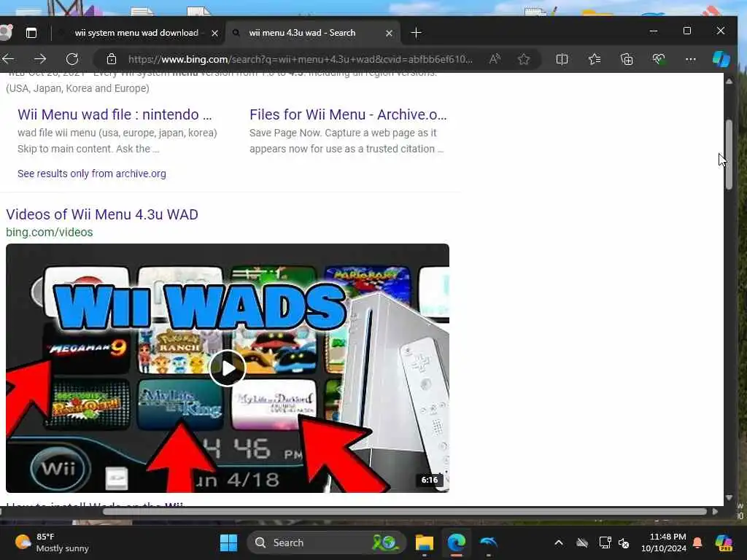Open File Explorer from taskbar
Image resolution: width=747 pixels, height=560 pixels.
pos(424,542)
